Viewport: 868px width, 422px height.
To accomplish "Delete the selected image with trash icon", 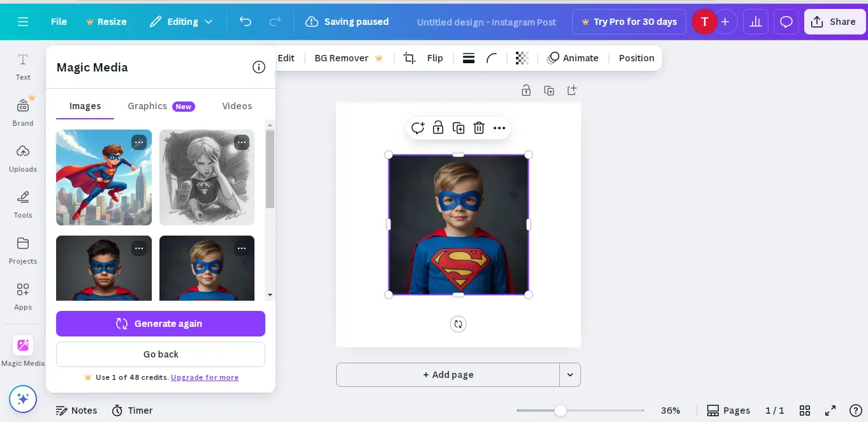I will pyautogui.click(x=479, y=128).
